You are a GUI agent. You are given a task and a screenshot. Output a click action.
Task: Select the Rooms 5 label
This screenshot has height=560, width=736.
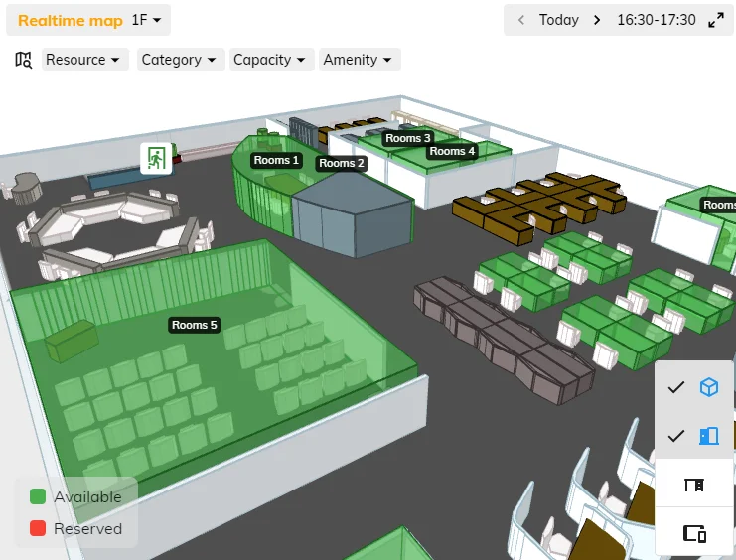[x=194, y=325]
